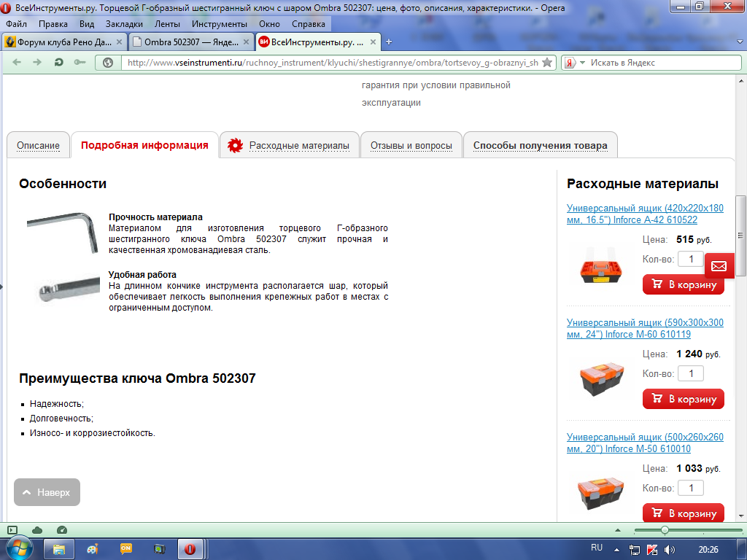This screenshot has height=560, width=747.
Task: Expand the left side panel handle
Action: tap(1, 287)
